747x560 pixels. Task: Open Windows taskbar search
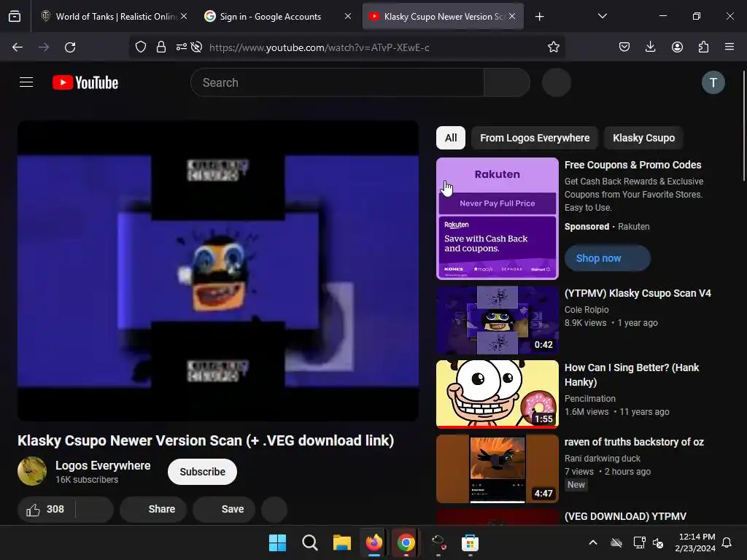309,542
